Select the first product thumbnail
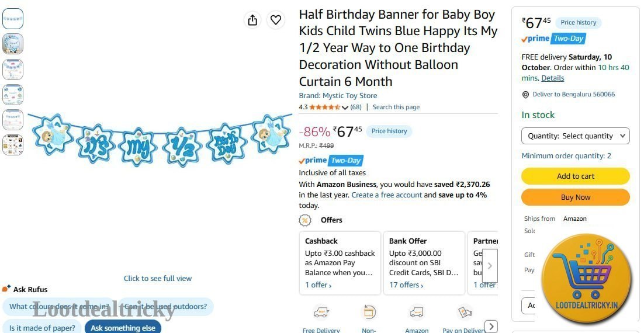 [x=13, y=19]
